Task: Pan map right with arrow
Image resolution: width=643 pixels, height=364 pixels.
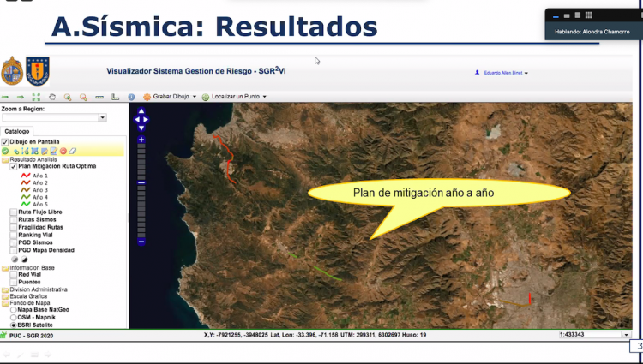Action: click(146, 120)
